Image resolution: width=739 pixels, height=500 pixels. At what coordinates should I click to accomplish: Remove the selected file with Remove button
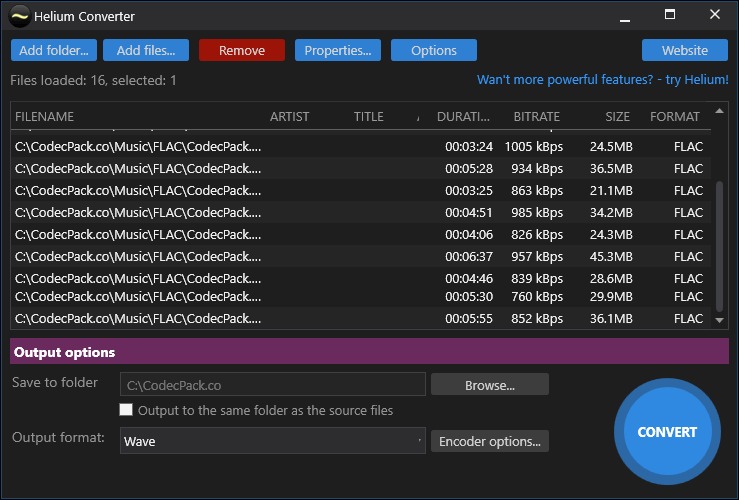242,50
